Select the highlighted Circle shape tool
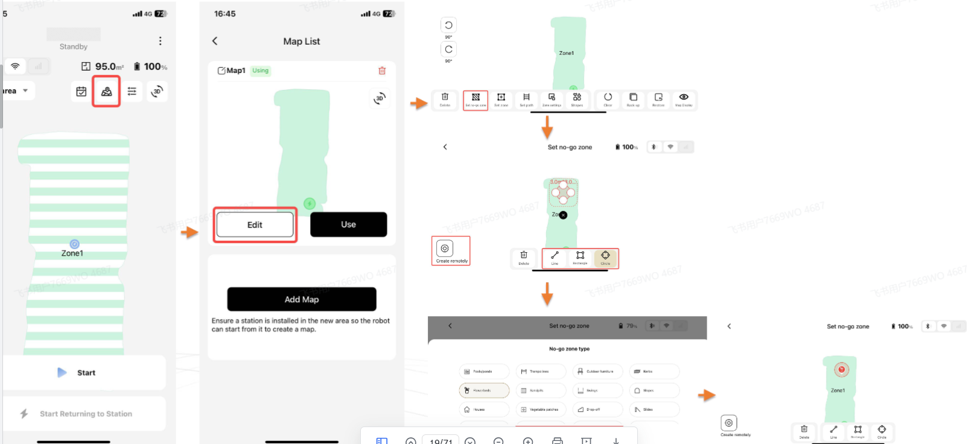Image resolution: width=980 pixels, height=444 pixels. point(605,258)
